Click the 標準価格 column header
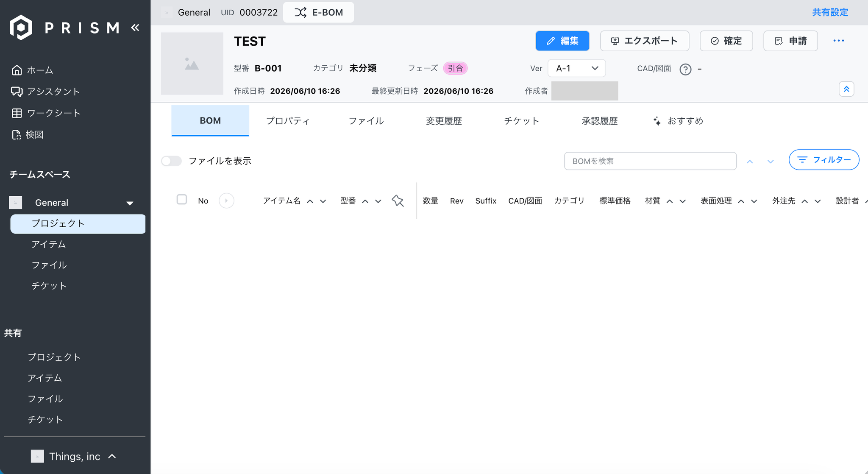Image resolution: width=868 pixels, height=474 pixels. click(x=615, y=201)
